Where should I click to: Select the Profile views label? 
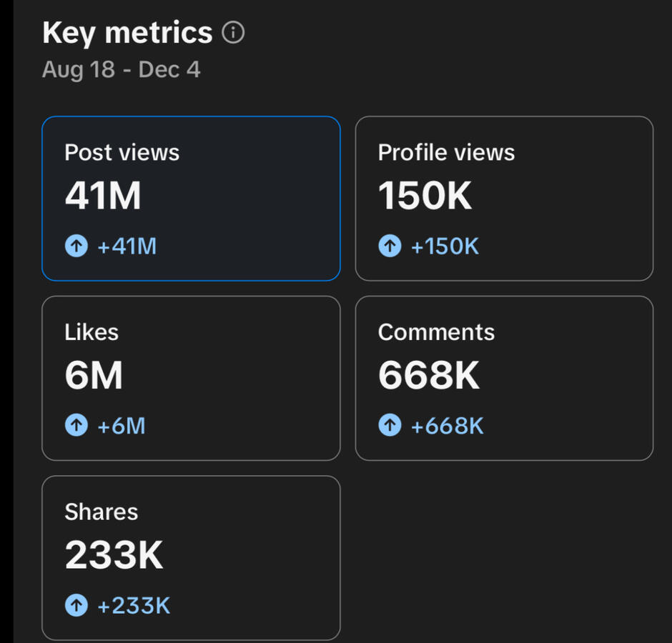click(446, 152)
